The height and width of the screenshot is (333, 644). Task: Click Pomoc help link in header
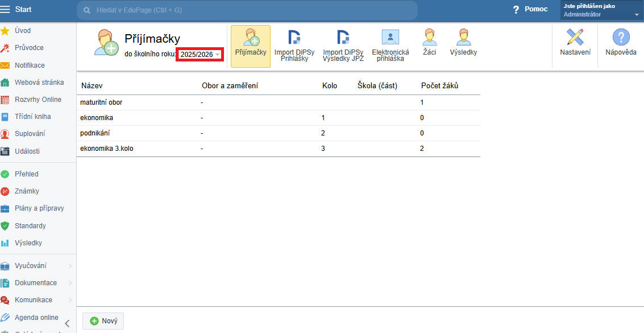tap(531, 10)
